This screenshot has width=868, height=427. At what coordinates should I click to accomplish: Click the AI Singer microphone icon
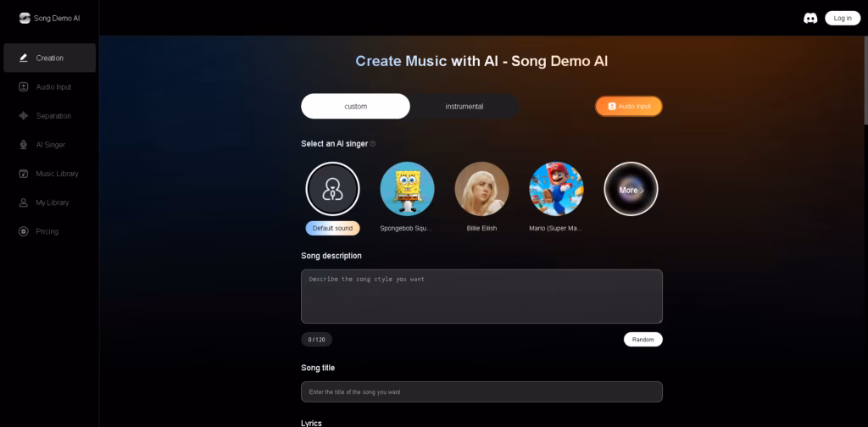click(x=23, y=144)
